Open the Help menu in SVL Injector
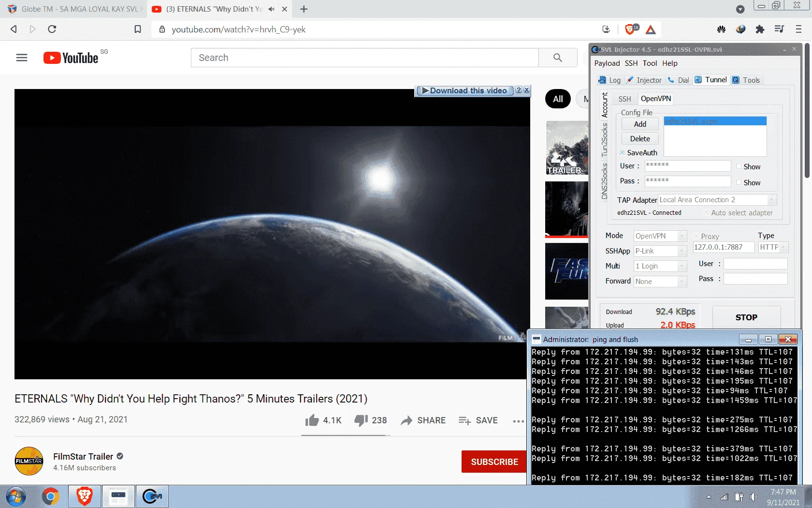This screenshot has width=812, height=508. coord(670,63)
